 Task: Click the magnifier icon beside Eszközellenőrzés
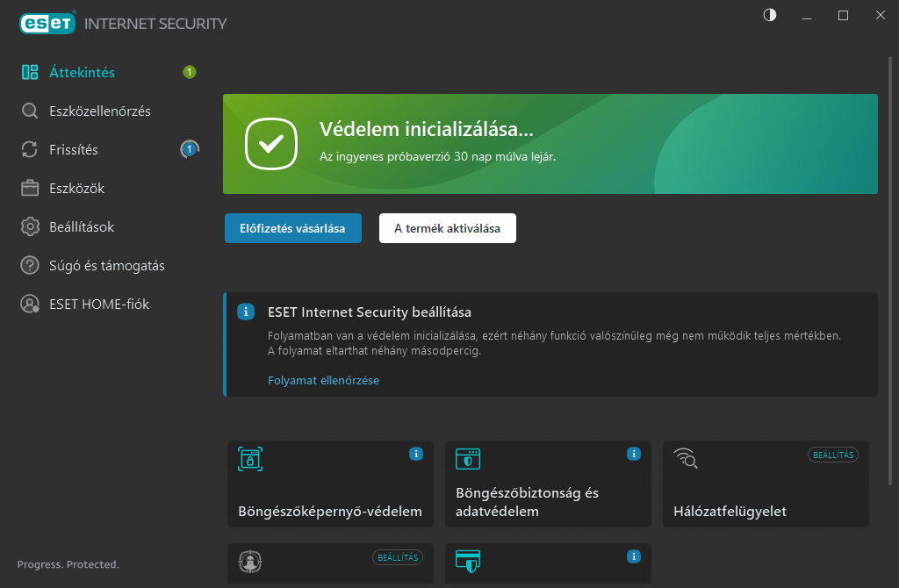click(30, 111)
